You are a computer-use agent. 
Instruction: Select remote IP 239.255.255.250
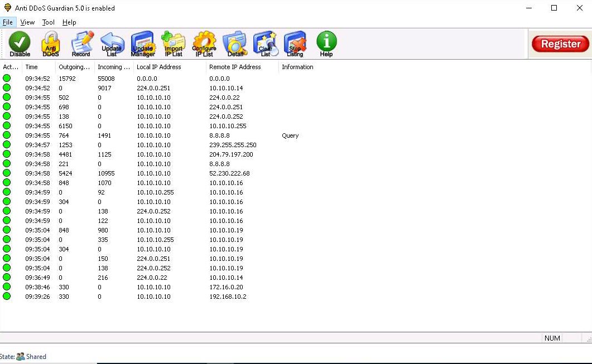[233, 145]
